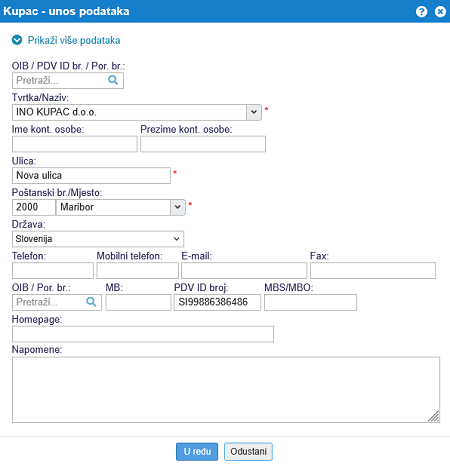Click the Poštanski br./Mjesto label
Screen dimensions: 450x466
57,193
